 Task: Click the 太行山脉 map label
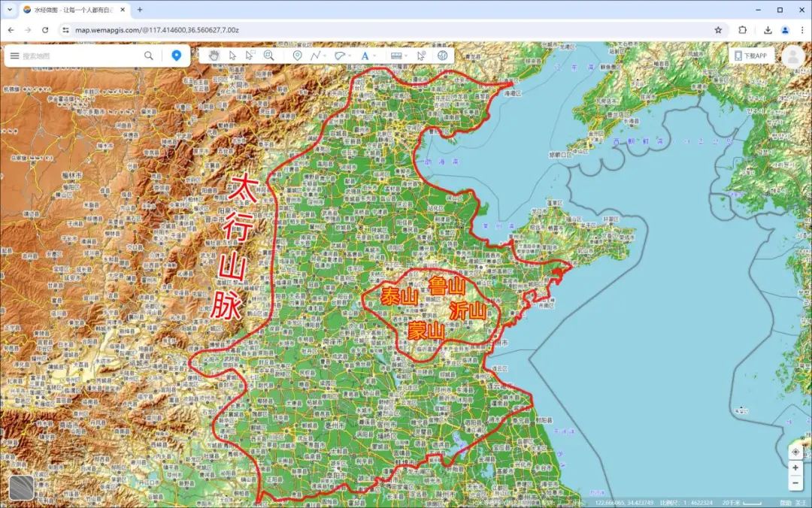pos(235,246)
